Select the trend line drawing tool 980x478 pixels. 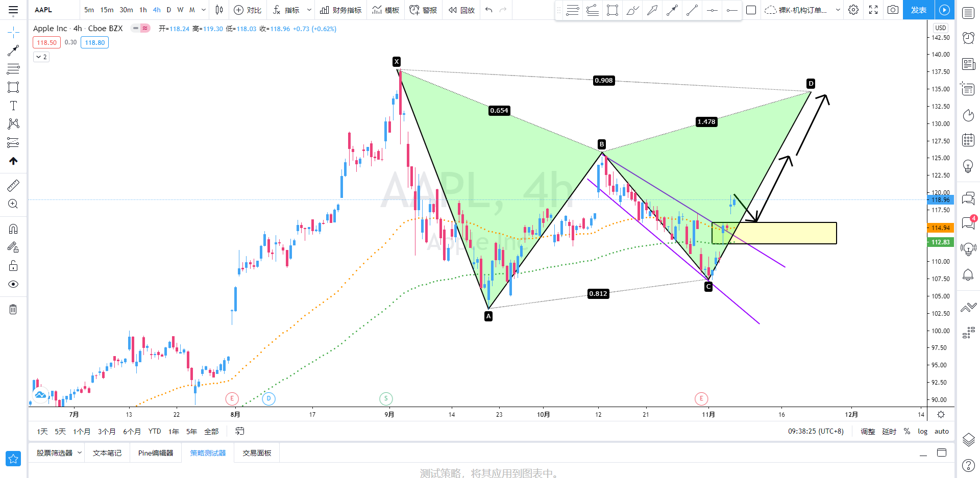(x=13, y=51)
